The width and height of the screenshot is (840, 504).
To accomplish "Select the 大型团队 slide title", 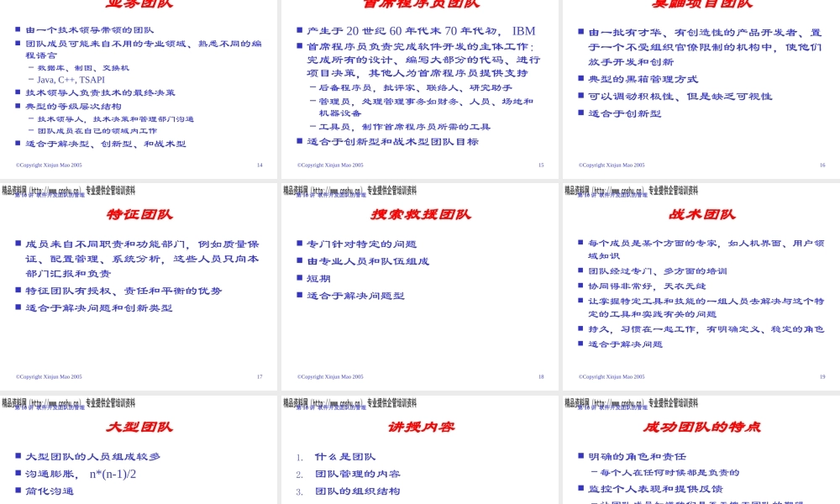I will [139, 427].
